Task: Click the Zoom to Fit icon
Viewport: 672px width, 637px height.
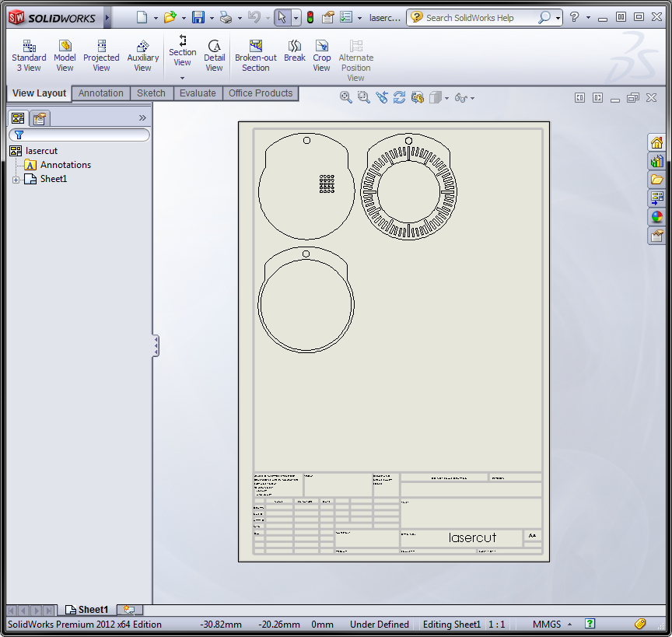Action: pos(346,97)
